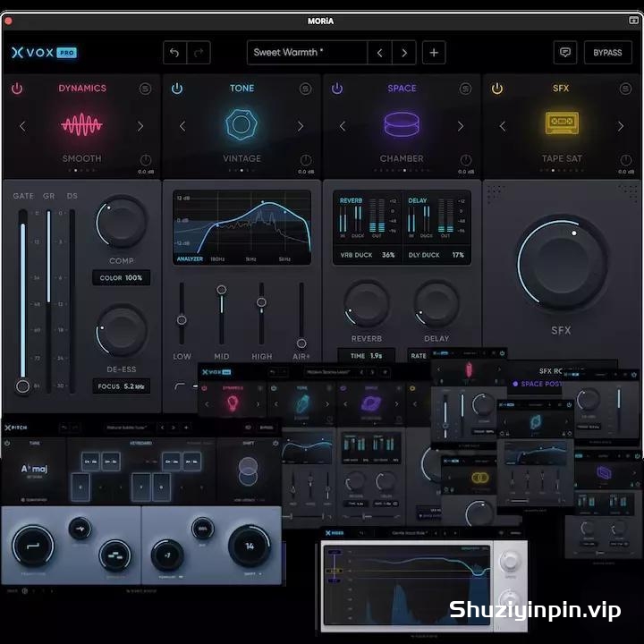Click the low-cut filter icon under LOW slider
The width and height of the screenshot is (644, 644).
(x=180, y=386)
